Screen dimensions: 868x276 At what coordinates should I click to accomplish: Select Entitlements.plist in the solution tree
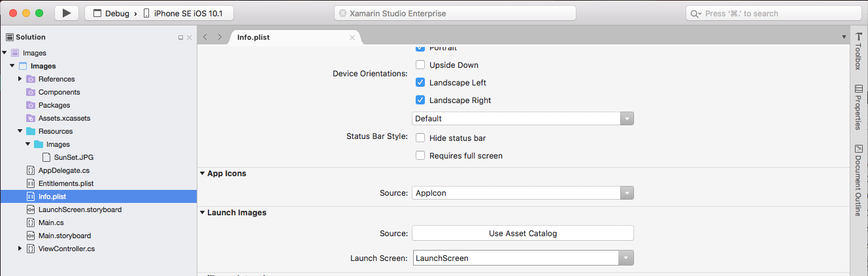(66, 183)
